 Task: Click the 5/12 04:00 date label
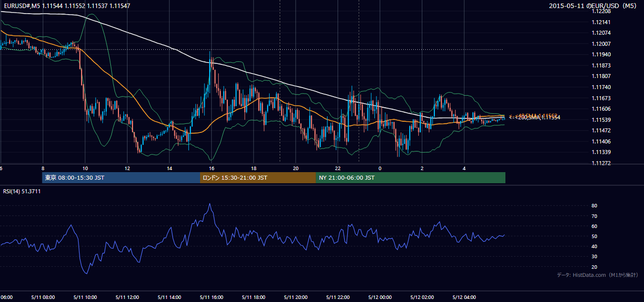[465, 297]
